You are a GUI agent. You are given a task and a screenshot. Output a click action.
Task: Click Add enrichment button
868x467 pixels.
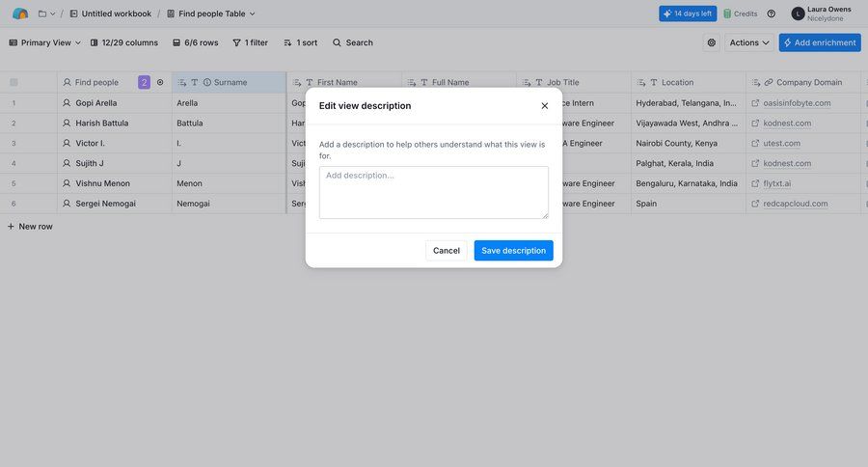pos(820,42)
